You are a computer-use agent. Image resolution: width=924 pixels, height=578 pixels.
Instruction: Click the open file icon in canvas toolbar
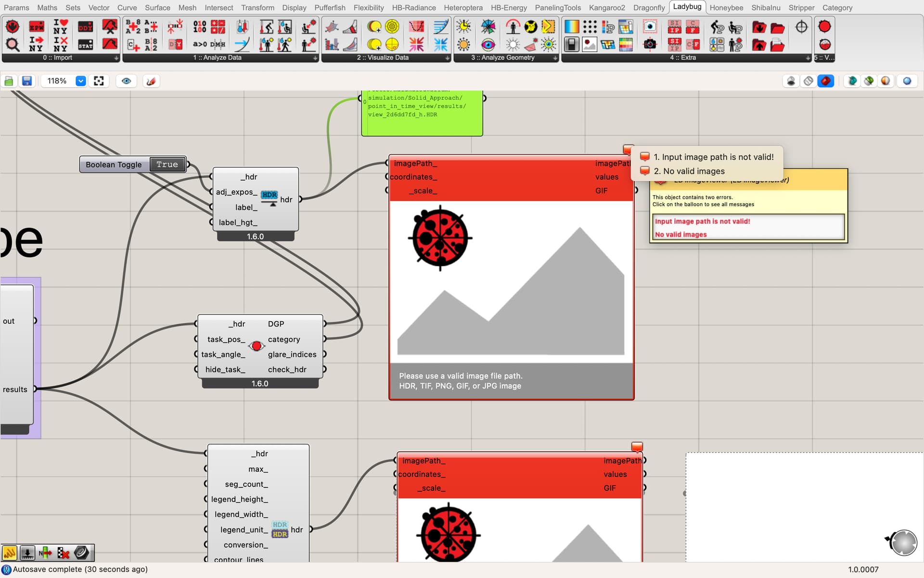coord(9,81)
